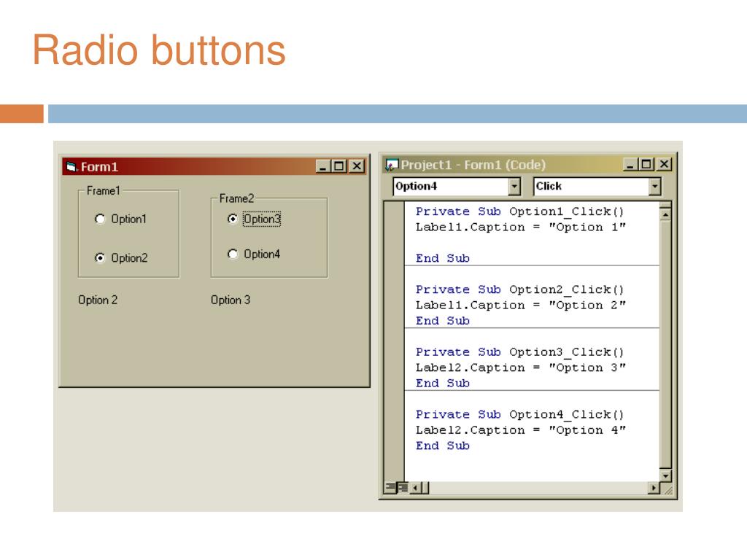Click the Click procedure combo box field
747x560 pixels.
597,186
